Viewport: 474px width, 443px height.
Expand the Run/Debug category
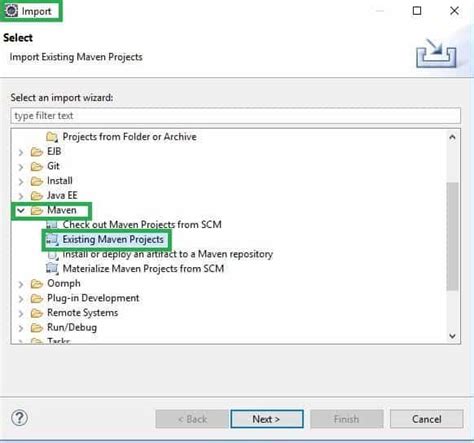(x=21, y=328)
